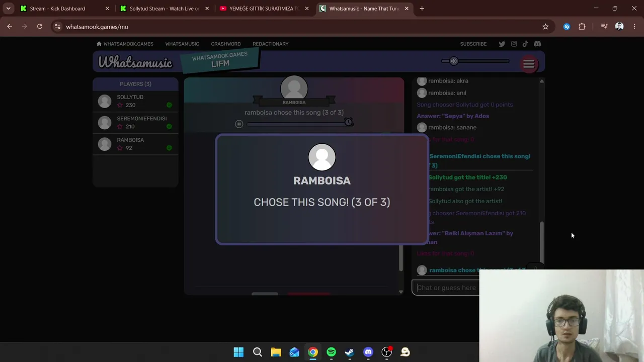This screenshot has height=362, width=644.
Task: Open Spotify from the taskbar
Action: (331, 352)
